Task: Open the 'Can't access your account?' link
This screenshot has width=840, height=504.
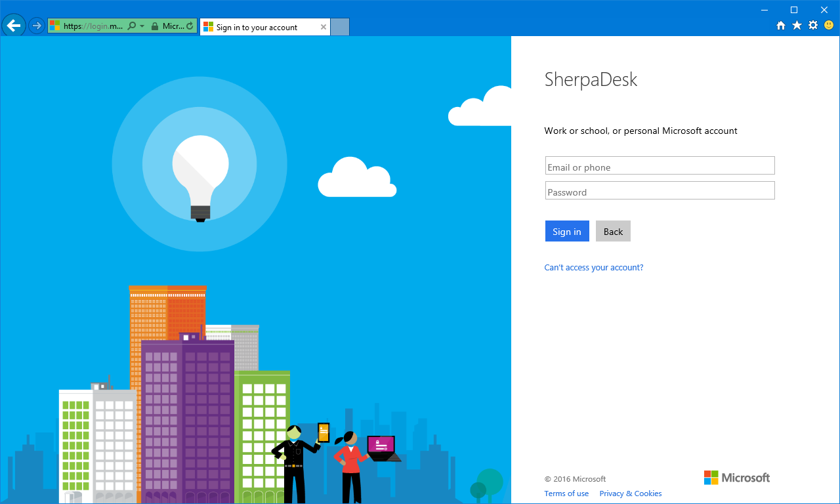Action: pos(593,267)
